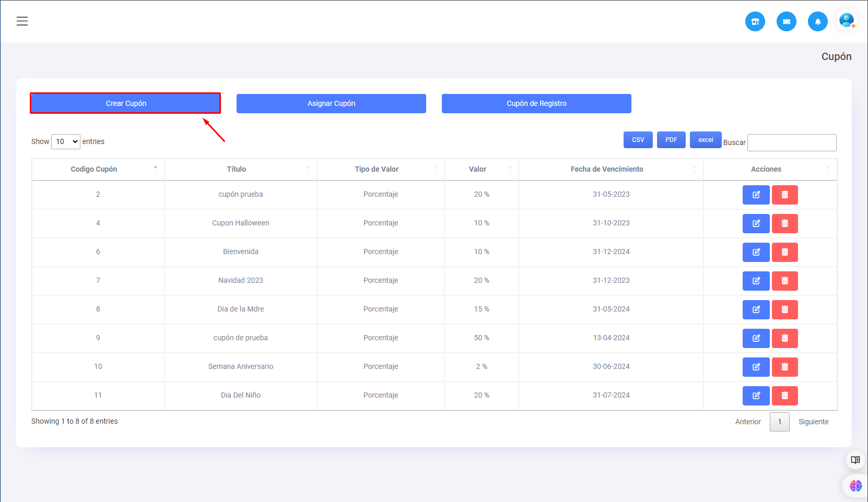Click the Asignar Cupón button
This screenshot has width=868, height=502.
pyautogui.click(x=331, y=103)
